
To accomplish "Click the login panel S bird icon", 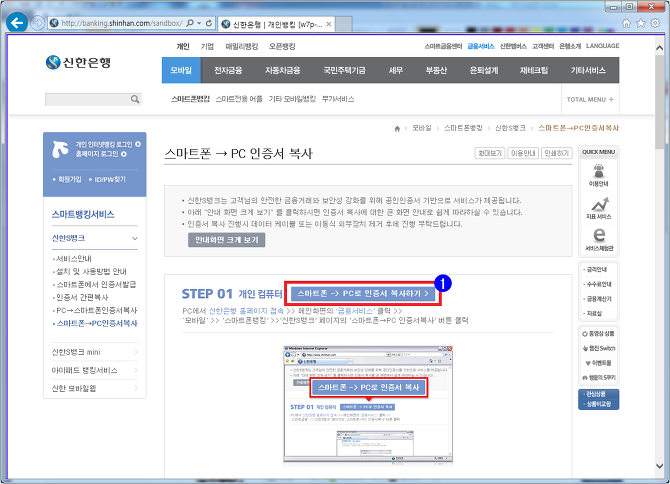I will pos(60,149).
